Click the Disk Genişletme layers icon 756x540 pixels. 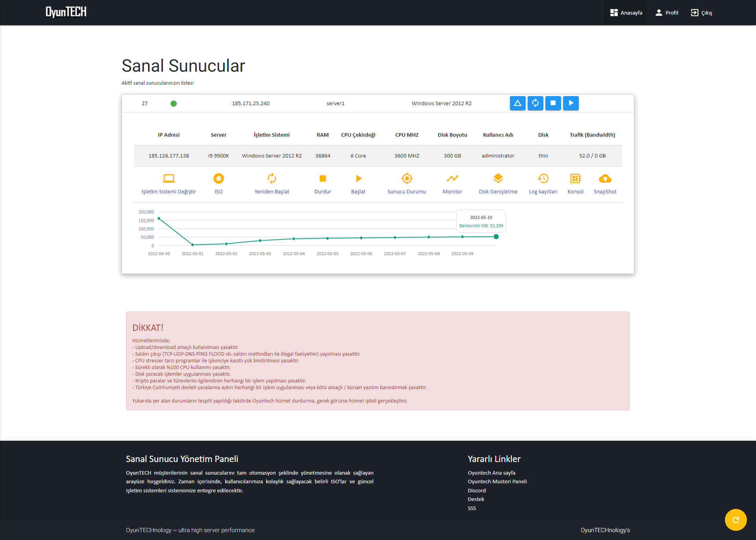coord(498,178)
